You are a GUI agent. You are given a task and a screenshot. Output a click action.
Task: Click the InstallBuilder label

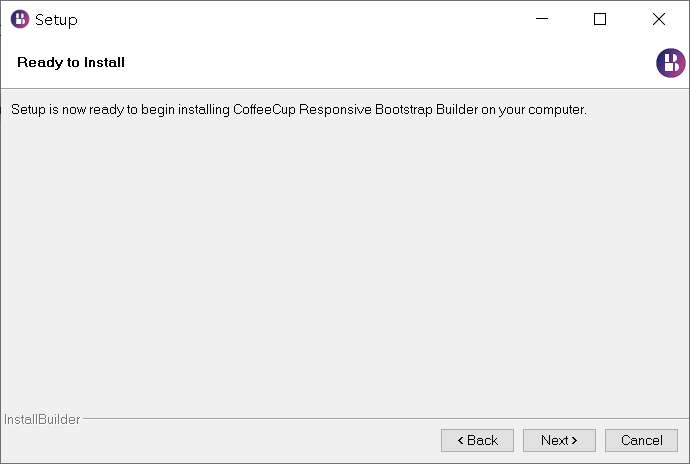click(x=42, y=420)
